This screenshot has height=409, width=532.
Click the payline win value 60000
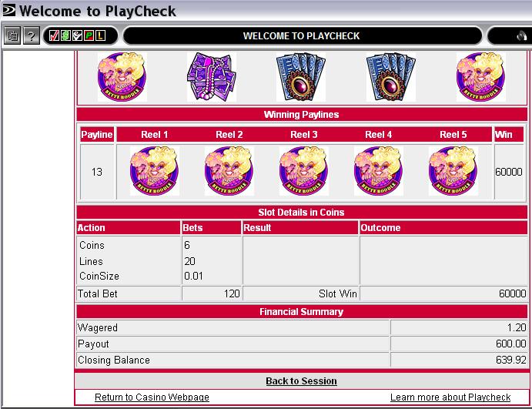tap(509, 172)
